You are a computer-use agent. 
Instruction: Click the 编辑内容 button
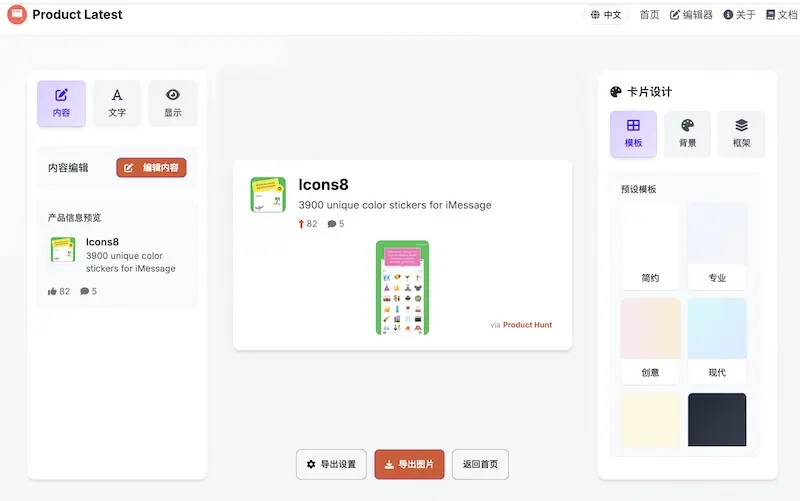151,167
